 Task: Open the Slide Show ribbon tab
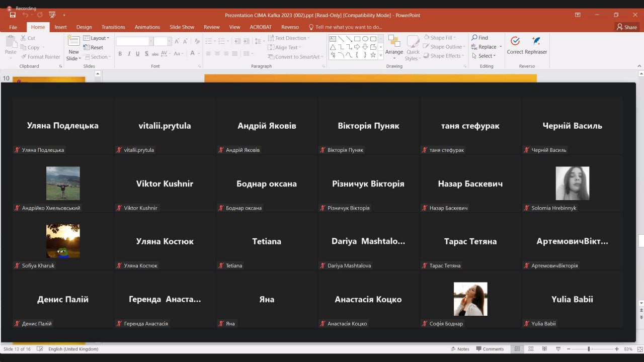coord(182,27)
